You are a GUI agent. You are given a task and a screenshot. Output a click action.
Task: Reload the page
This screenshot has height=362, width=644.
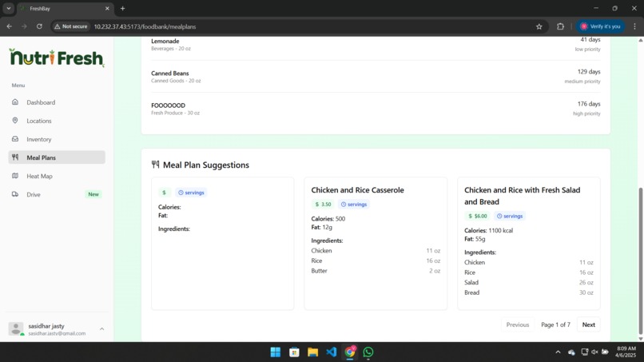tap(39, 26)
